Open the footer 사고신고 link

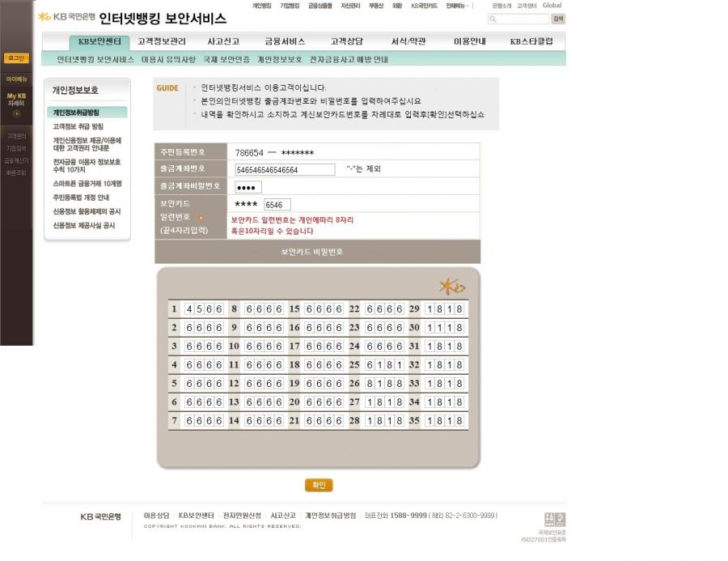point(283,516)
